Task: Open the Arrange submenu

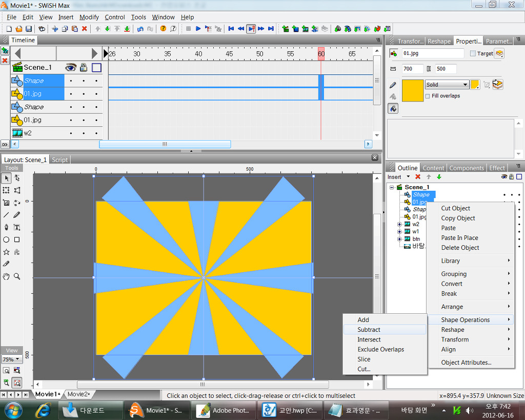Action: coord(471,307)
